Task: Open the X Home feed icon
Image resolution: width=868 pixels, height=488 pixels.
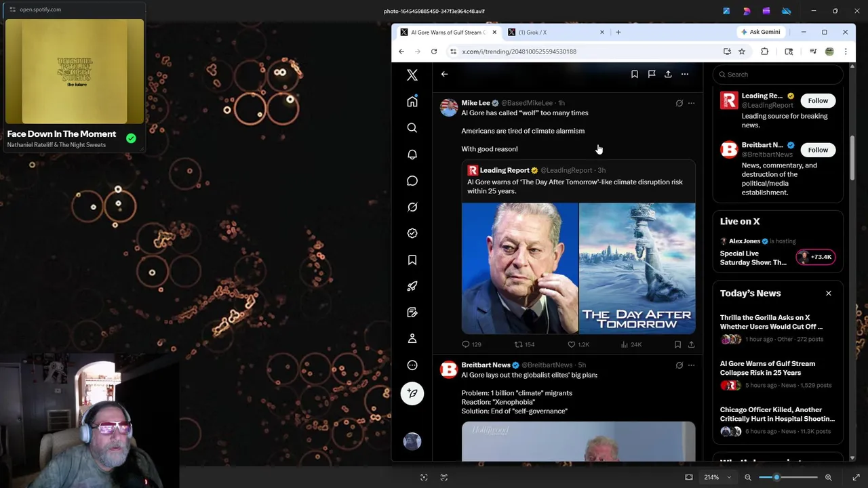Action: click(x=412, y=102)
